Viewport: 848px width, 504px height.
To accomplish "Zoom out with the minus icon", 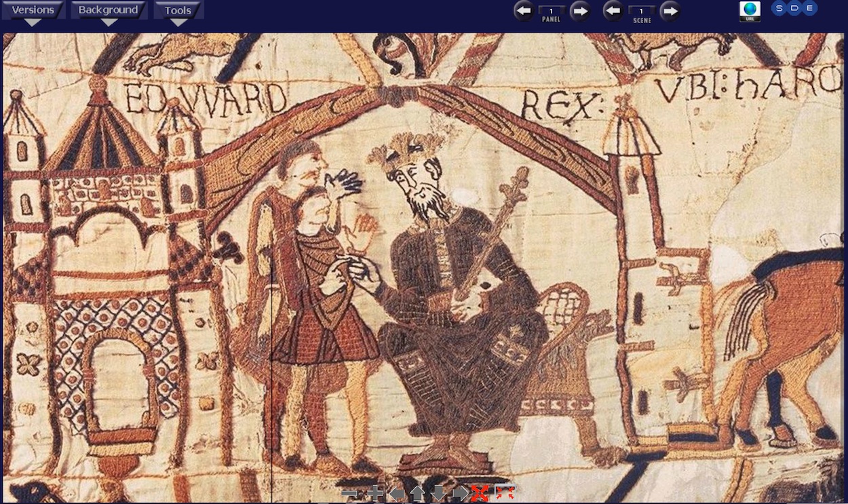I will (x=350, y=494).
